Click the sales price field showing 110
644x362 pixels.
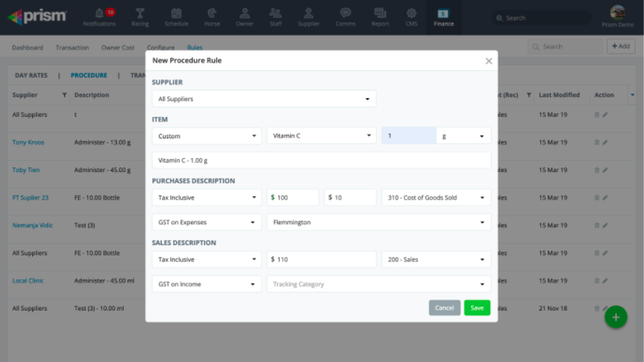(322, 259)
